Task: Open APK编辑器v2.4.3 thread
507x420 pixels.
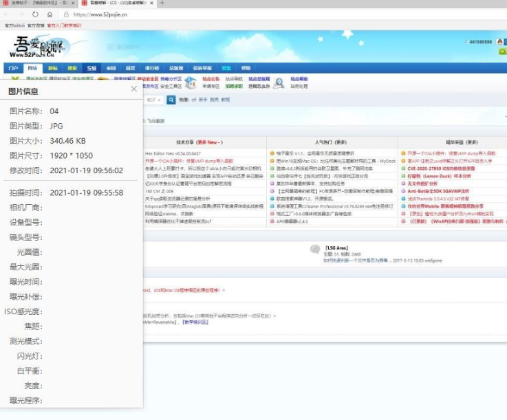Action: pyautogui.click(x=292, y=221)
